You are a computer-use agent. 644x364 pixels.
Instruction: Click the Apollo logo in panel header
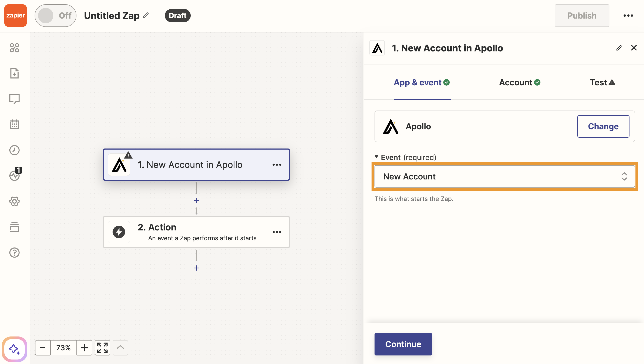click(x=377, y=48)
